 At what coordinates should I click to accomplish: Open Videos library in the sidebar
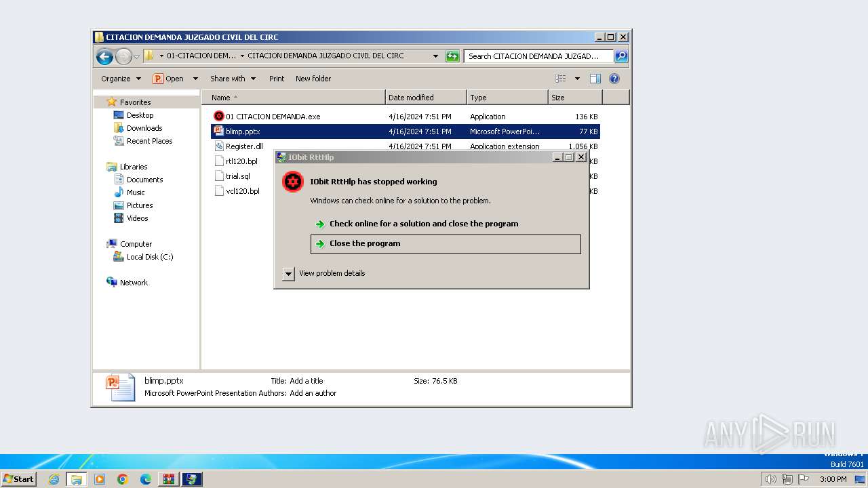tap(137, 218)
